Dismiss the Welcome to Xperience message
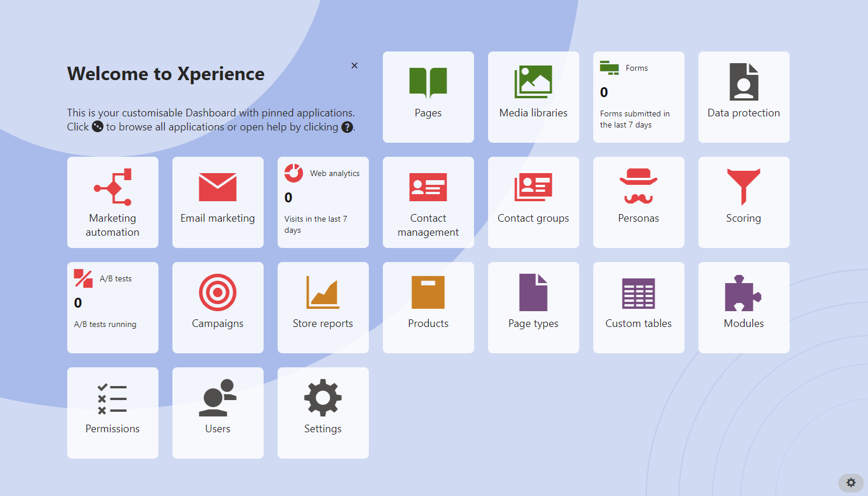Image resolution: width=868 pixels, height=496 pixels. coord(354,66)
